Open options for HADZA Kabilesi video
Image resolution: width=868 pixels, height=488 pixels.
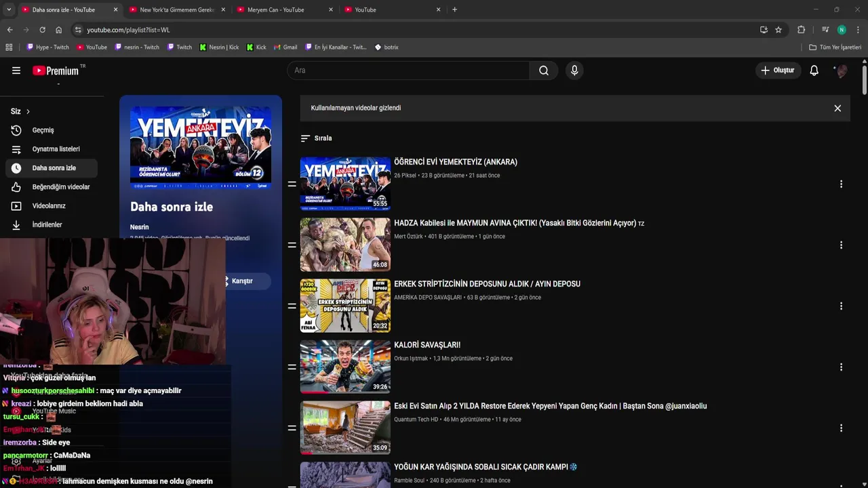click(841, 245)
